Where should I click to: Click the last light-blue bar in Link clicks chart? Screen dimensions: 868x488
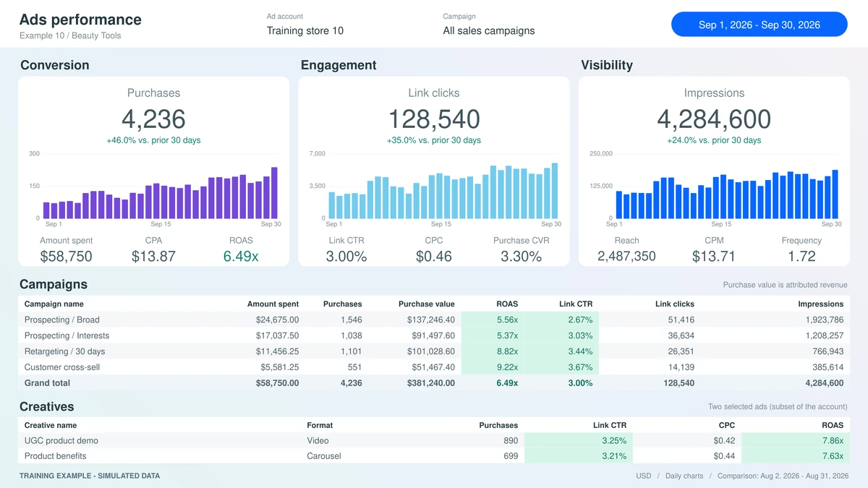[555, 191]
